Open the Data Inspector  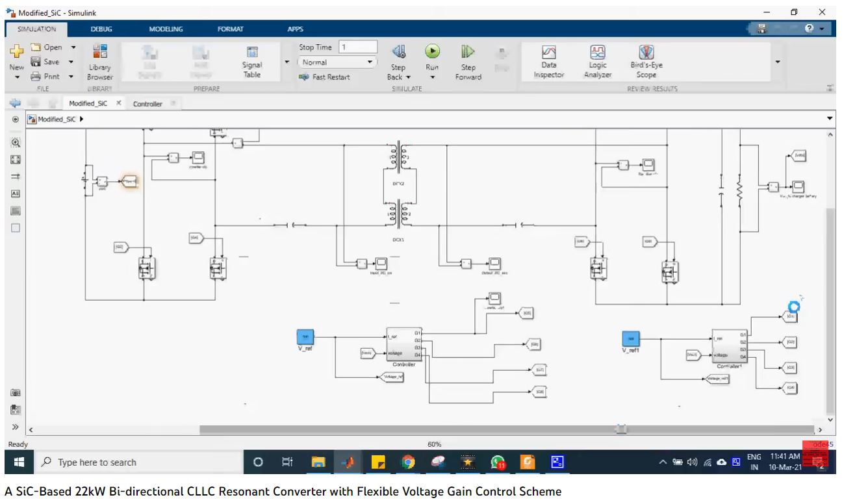[x=549, y=62]
